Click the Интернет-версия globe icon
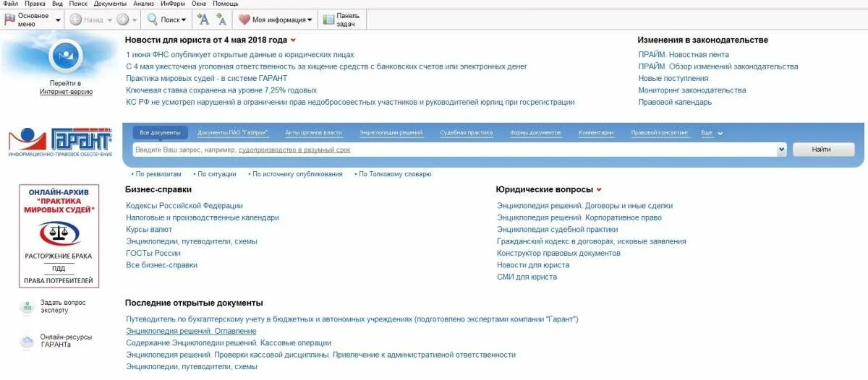The height and width of the screenshot is (380, 868). 66,55
